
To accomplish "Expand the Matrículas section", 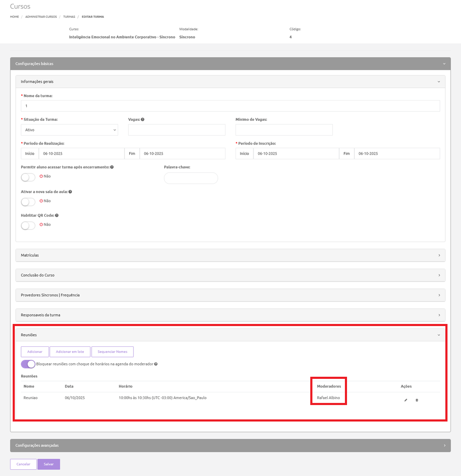I will [230, 255].
